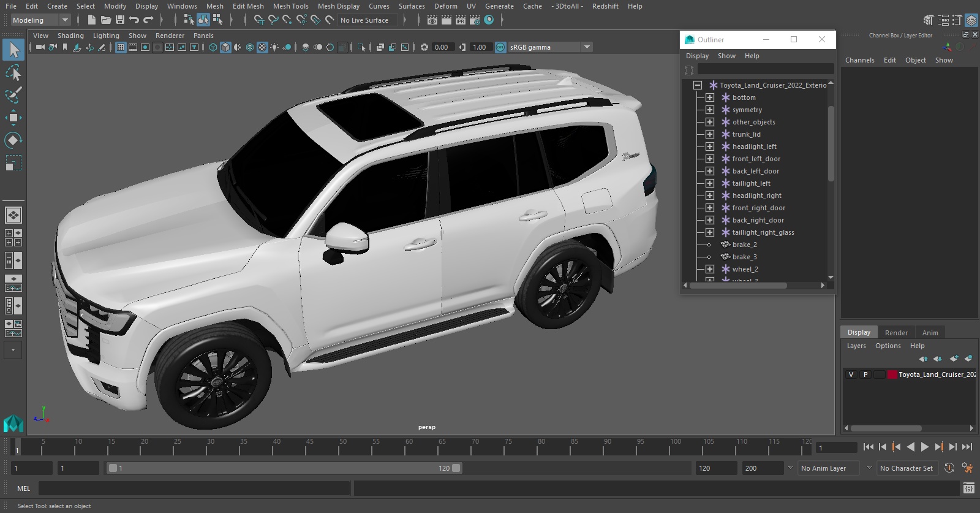Click the viewport bookmarks icon

pyautogui.click(x=65, y=47)
